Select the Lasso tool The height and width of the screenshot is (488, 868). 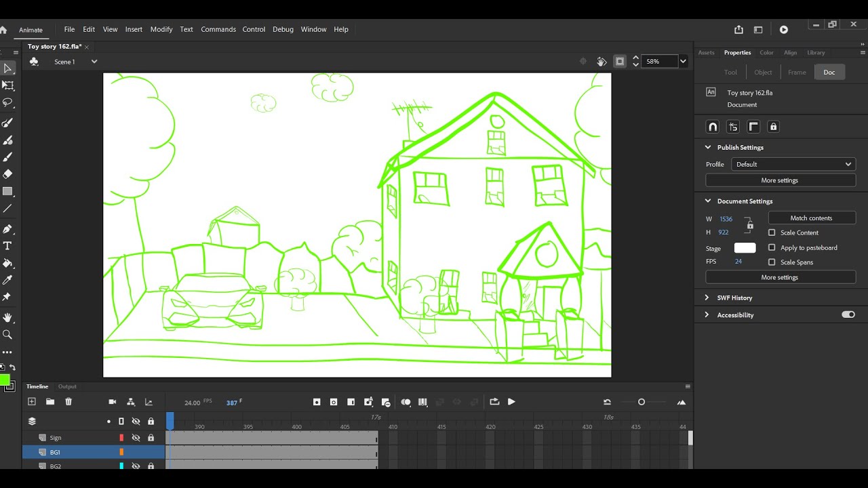tap(7, 102)
